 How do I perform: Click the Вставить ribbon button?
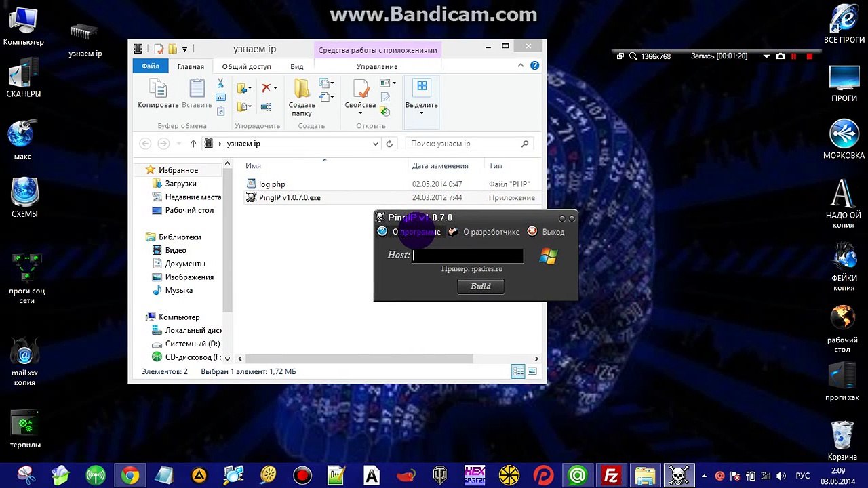pyautogui.click(x=197, y=94)
